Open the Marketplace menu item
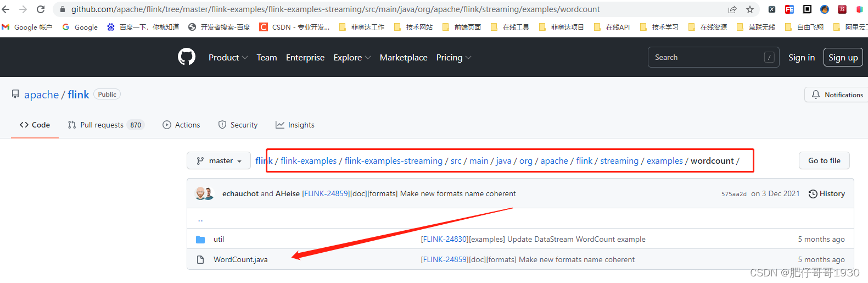 pos(404,57)
